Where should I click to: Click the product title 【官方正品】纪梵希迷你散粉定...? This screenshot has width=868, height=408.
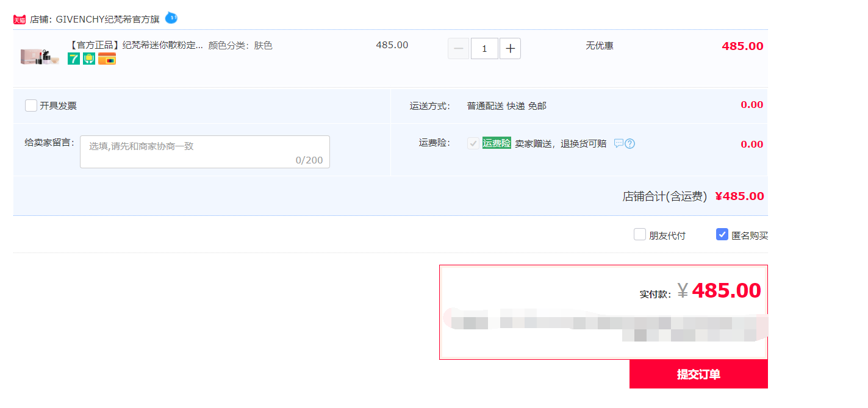pos(137,45)
